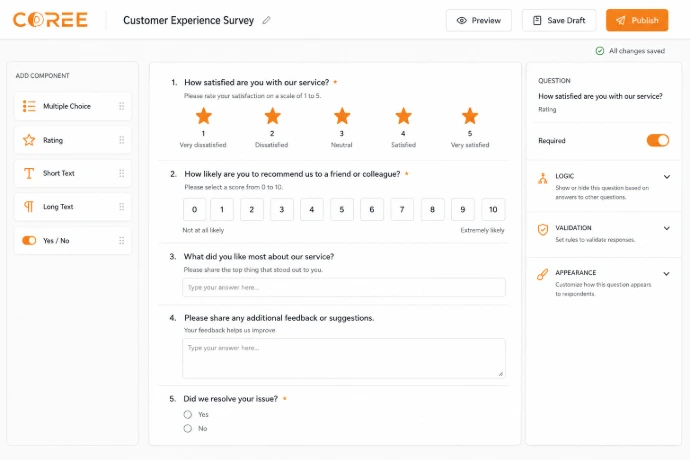Toggle the Required switch off
Image resolution: width=690 pixels, height=460 pixels.
[657, 140]
